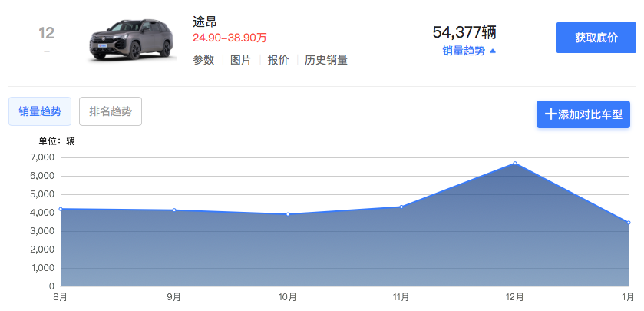Click the 11月 data point on chart
Image resolution: width=644 pixels, height=311 pixels.
401,207
